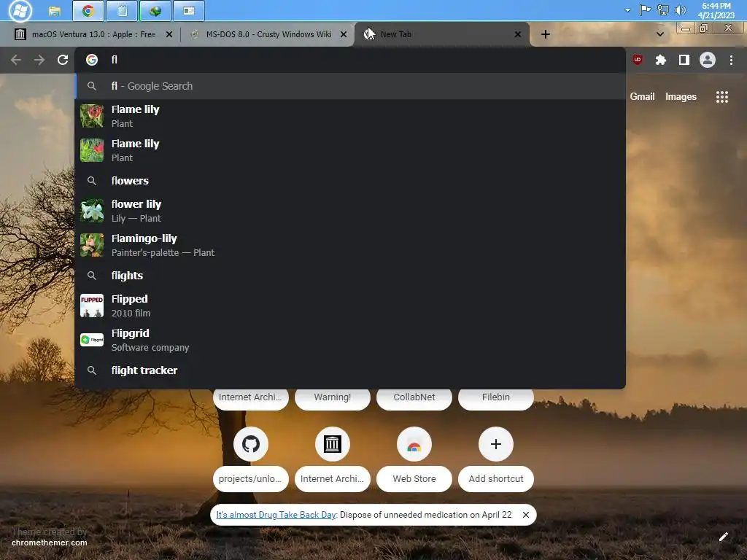Open the Windows Start orb
747x560 pixels.
click(x=20, y=10)
